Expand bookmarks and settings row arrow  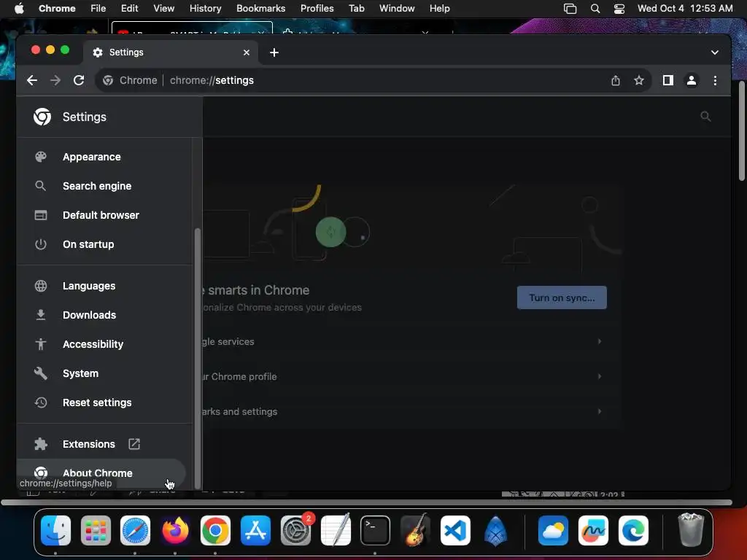pos(600,411)
